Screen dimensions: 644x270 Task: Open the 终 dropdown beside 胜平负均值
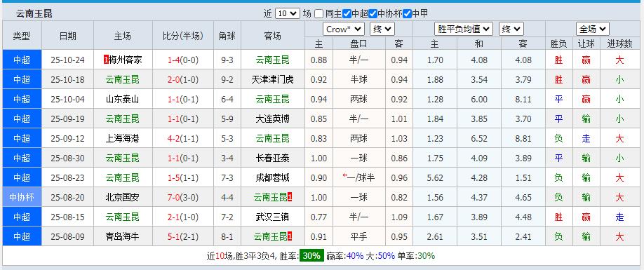coord(511,29)
